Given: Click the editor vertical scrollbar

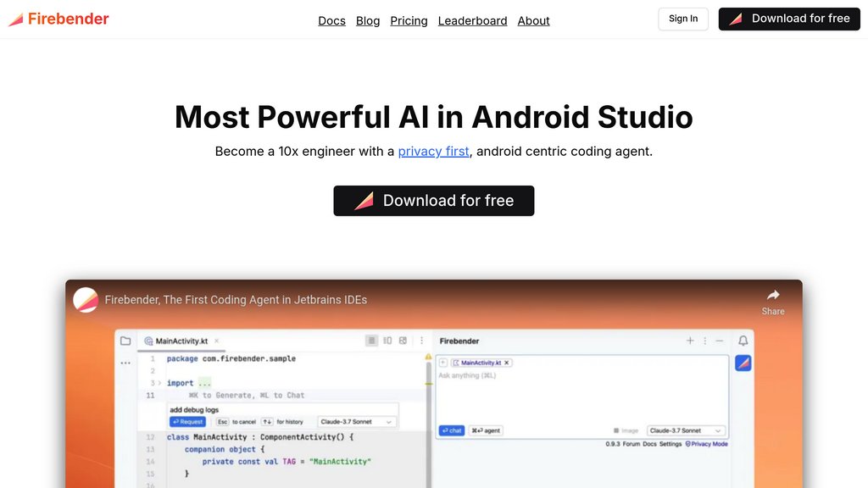Looking at the screenshot, I should pyautogui.click(x=428, y=426).
